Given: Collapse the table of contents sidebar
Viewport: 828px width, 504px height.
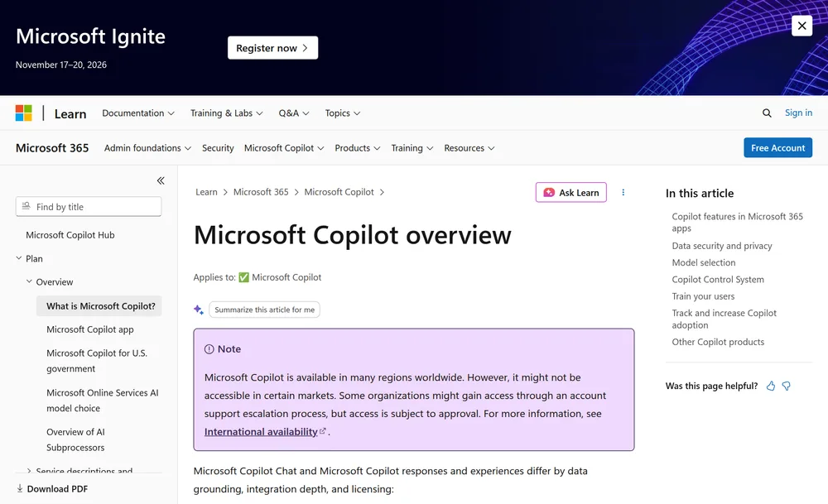Looking at the screenshot, I should click(x=161, y=180).
